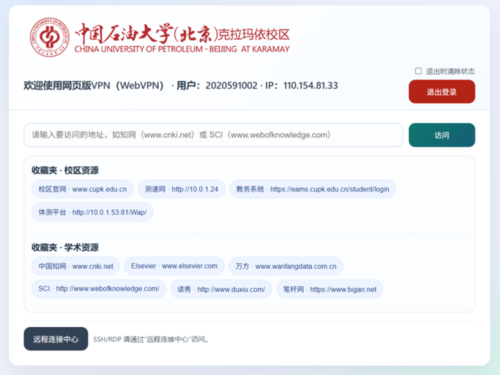
Task: Click the China University of Petroleum banner title
Action: [x=182, y=38]
